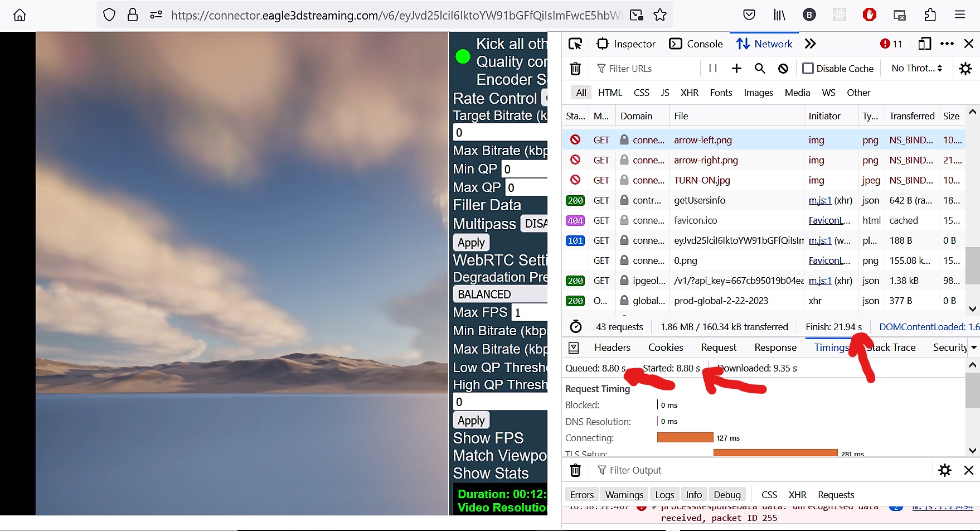
Task: Click the element picker icon in DevTools
Action: tap(575, 44)
